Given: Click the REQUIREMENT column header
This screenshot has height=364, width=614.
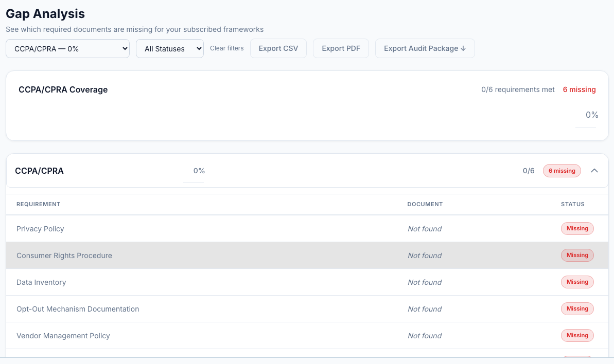Looking at the screenshot, I should [39, 204].
